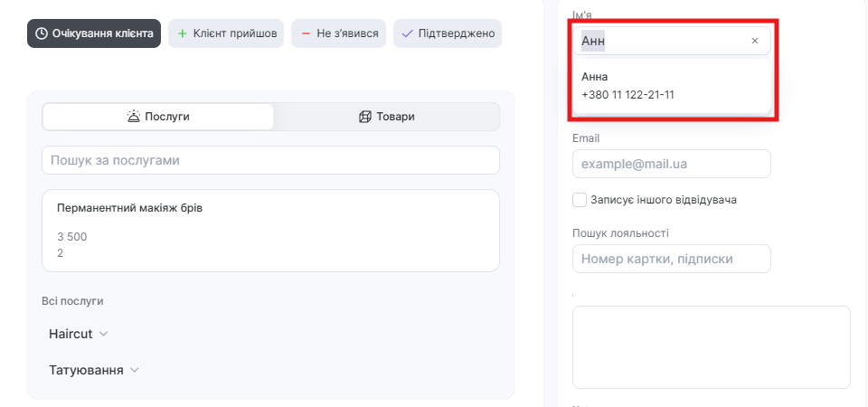The height and width of the screenshot is (407, 868).
Task: Click the red minus icon for Не з'явився
Action: point(306,33)
